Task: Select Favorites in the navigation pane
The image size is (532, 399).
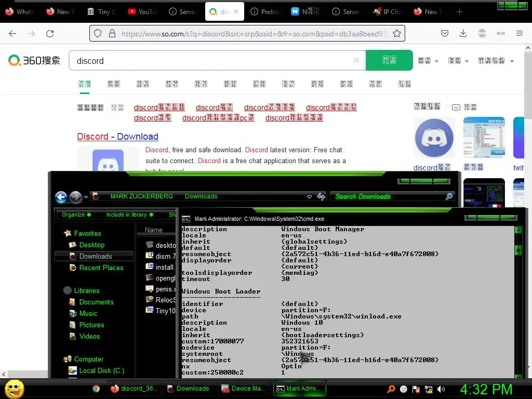Action: point(87,233)
